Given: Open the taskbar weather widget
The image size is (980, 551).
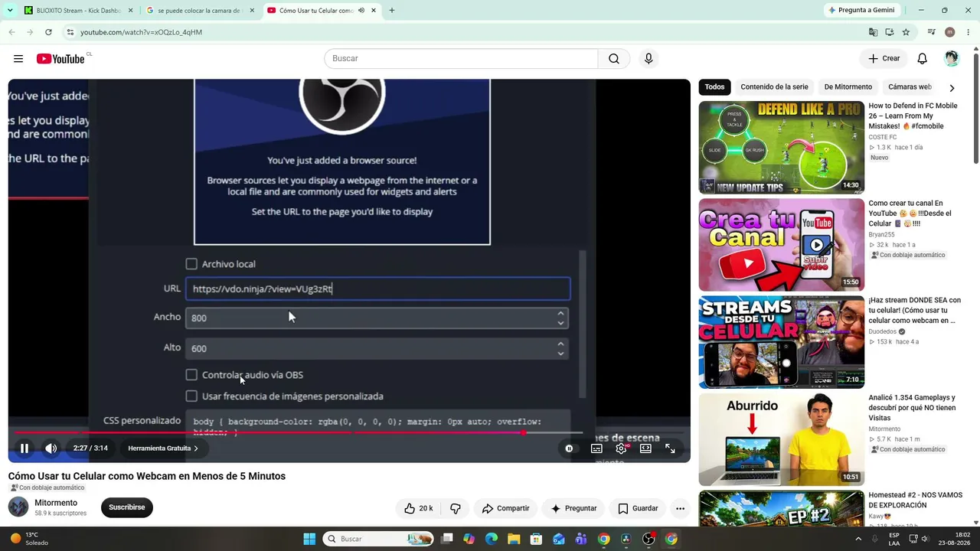Looking at the screenshot, I should pyautogui.click(x=30, y=539).
